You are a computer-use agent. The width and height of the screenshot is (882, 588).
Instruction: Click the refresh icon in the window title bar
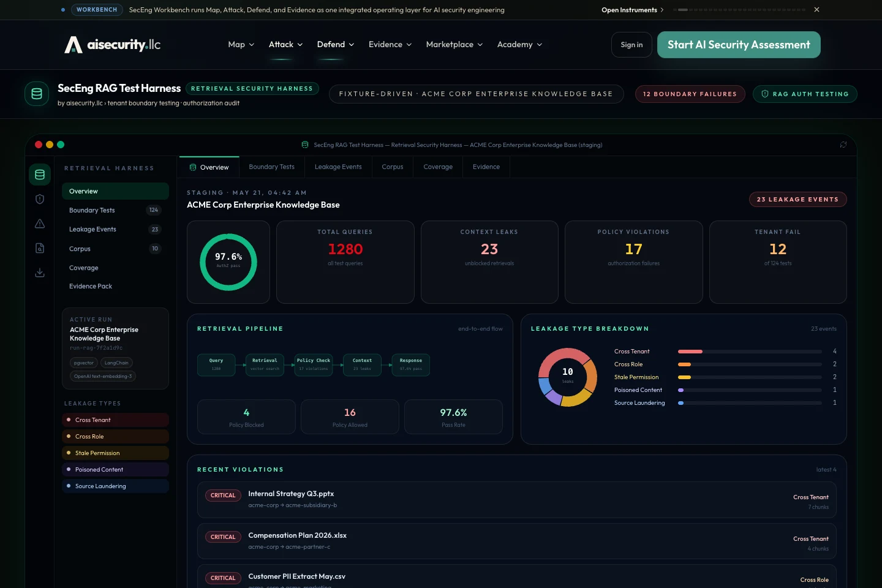[x=843, y=145]
